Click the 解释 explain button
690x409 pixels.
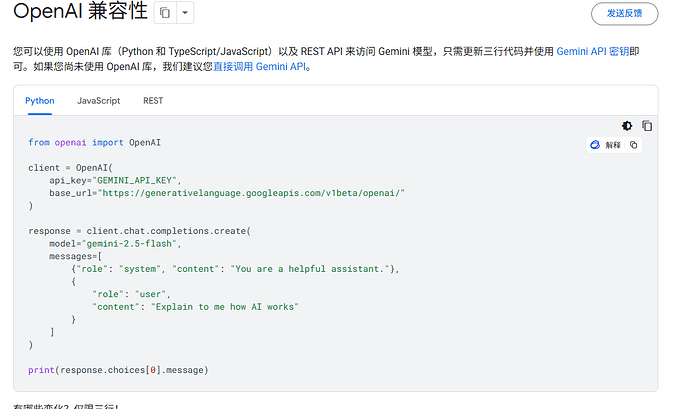[606, 145]
